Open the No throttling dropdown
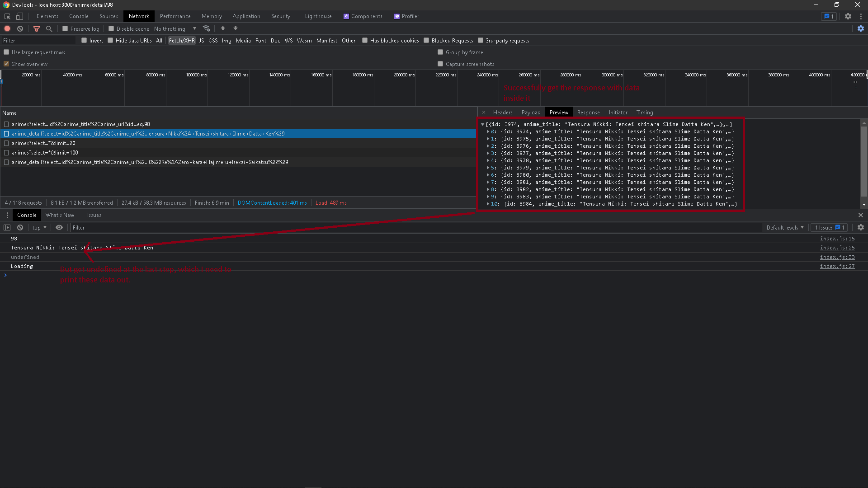 [x=175, y=28]
